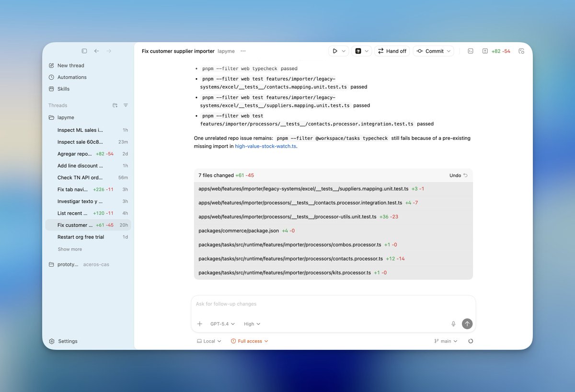The width and height of the screenshot is (575, 392).
Task: Open the diff icon beside +82 -54
Action: pos(485,51)
